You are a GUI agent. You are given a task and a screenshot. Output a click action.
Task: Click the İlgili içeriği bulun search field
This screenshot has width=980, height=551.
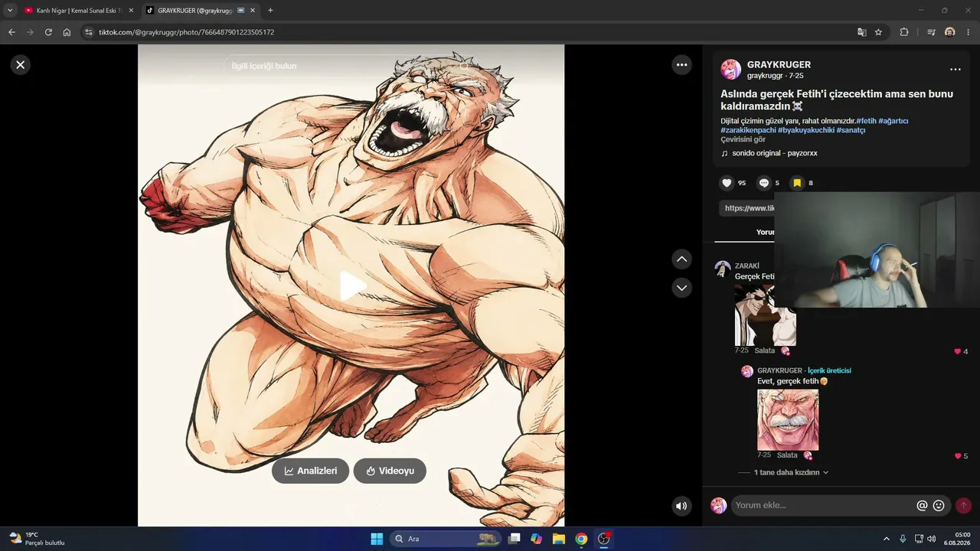[x=351, y=66]
